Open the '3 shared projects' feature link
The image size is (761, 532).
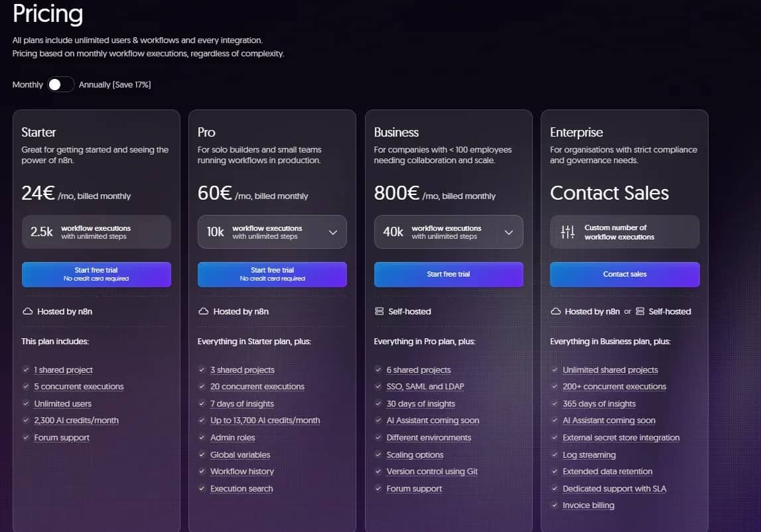pos(242,370)
